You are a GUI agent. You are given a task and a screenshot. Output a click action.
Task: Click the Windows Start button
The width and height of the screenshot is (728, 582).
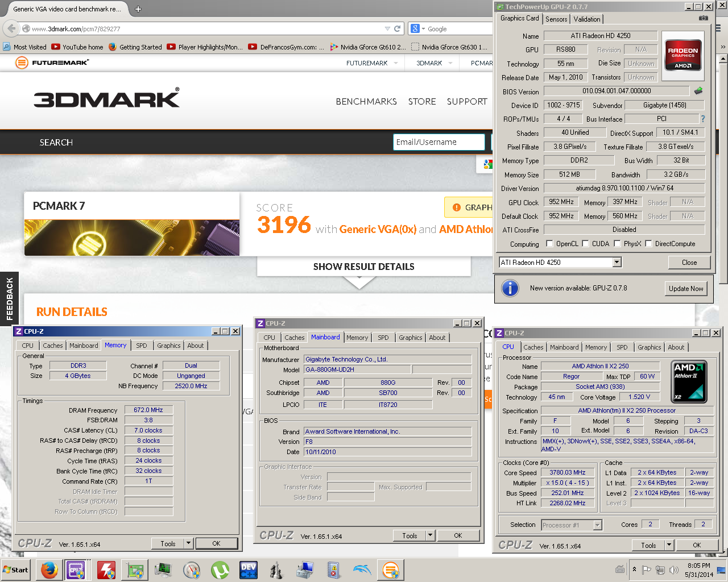point(16,570)
